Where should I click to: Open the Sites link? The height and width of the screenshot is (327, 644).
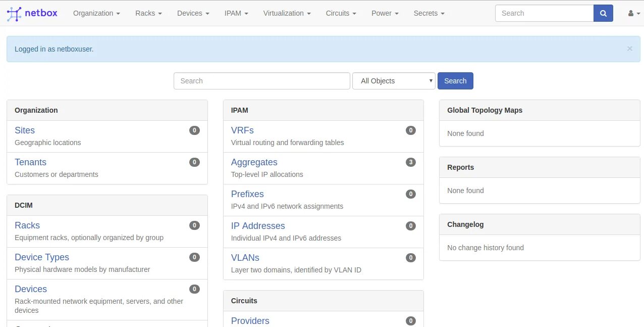(x=25, y=130)
